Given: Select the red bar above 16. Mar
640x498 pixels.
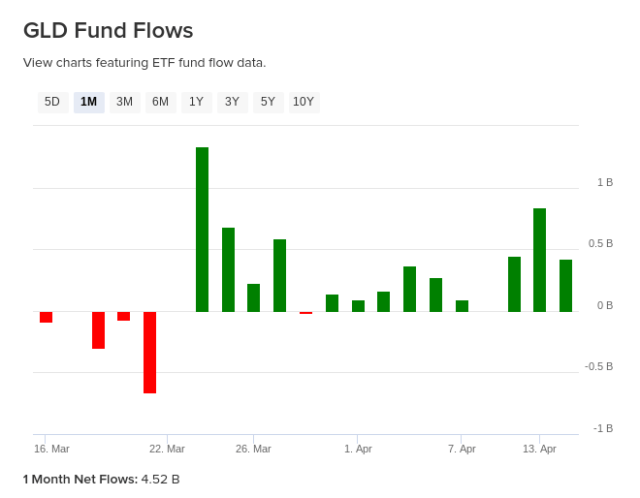Looking at the screenshot, I should [46, 317].
